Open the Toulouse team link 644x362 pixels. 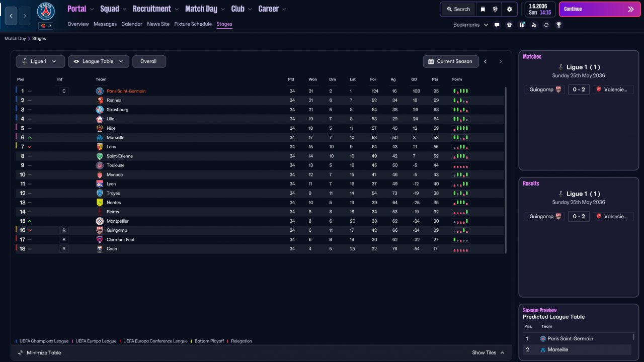116,165
